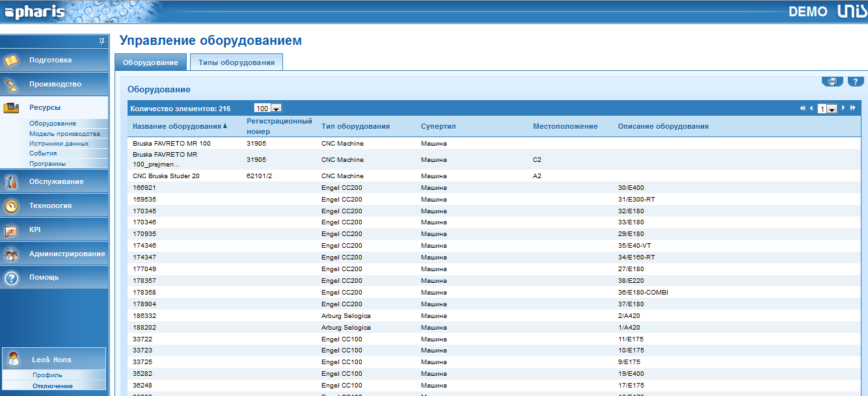This screenshot has width=868, height=396.
Task: Open page number dropdown showing 1
Action: (x=827, y=109)
